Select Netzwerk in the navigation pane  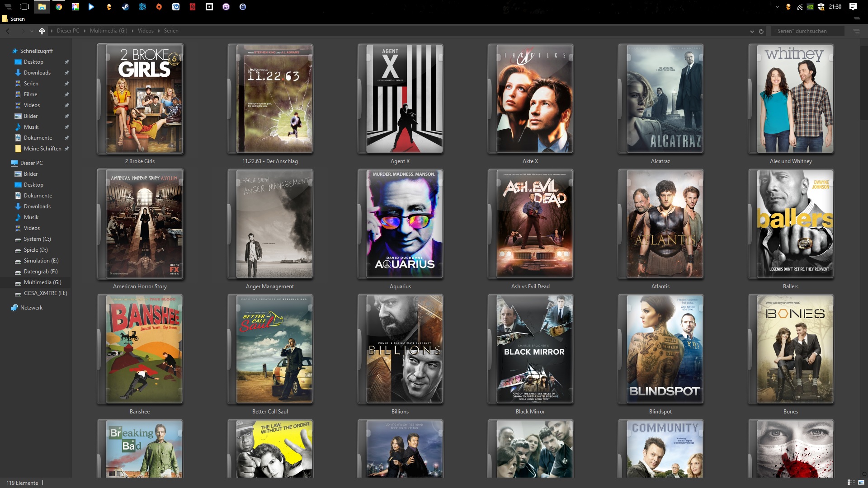click(x=31, y=308)
